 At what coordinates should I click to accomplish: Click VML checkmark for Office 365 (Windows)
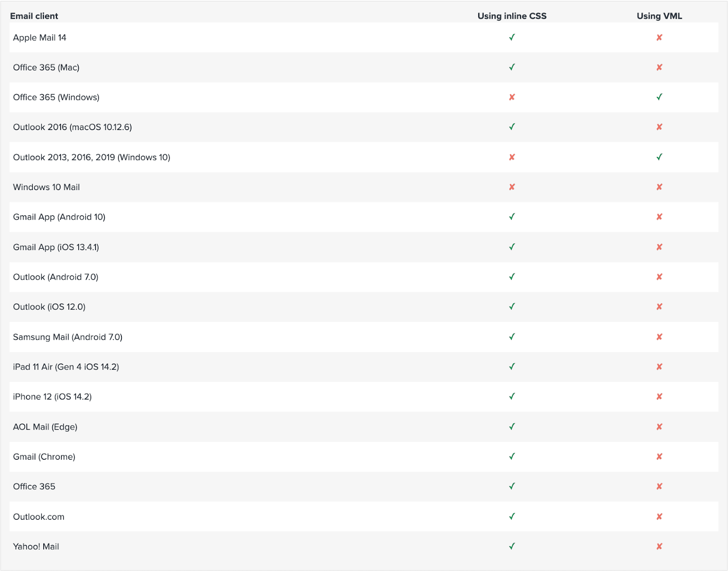coord(659,97)
